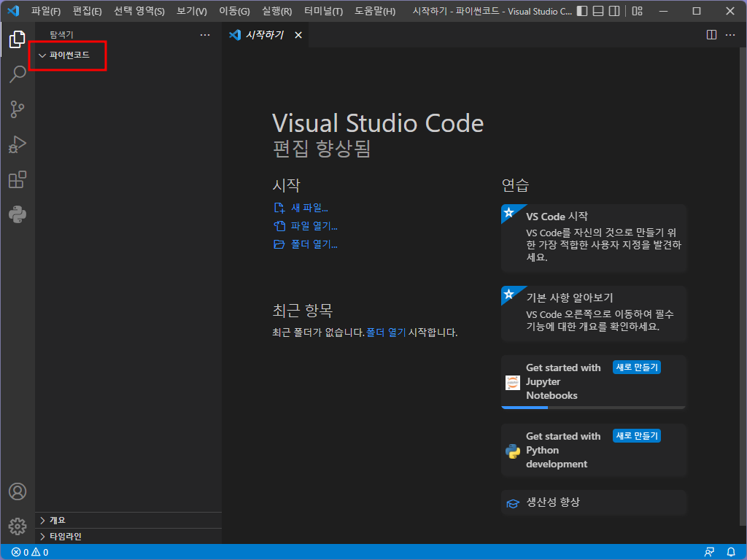Click the 새로 만들기 badge on Python card

tap(636, 436)
